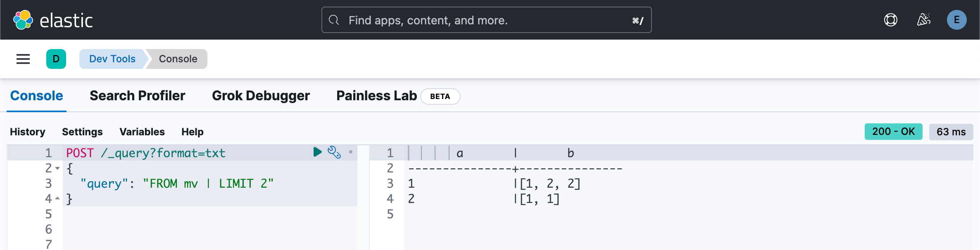
Task: Click the green D space avatar
Action: coord(56,59)
